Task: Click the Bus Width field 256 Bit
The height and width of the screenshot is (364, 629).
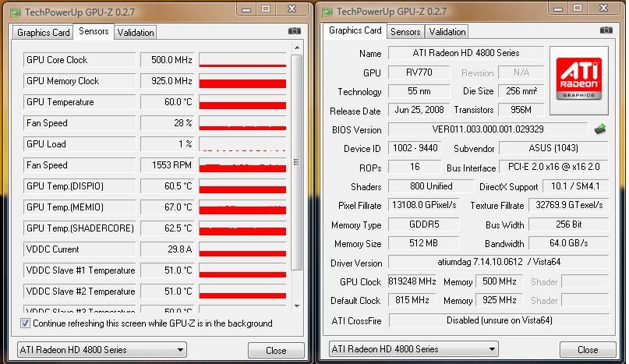Action: coord(569,224)
